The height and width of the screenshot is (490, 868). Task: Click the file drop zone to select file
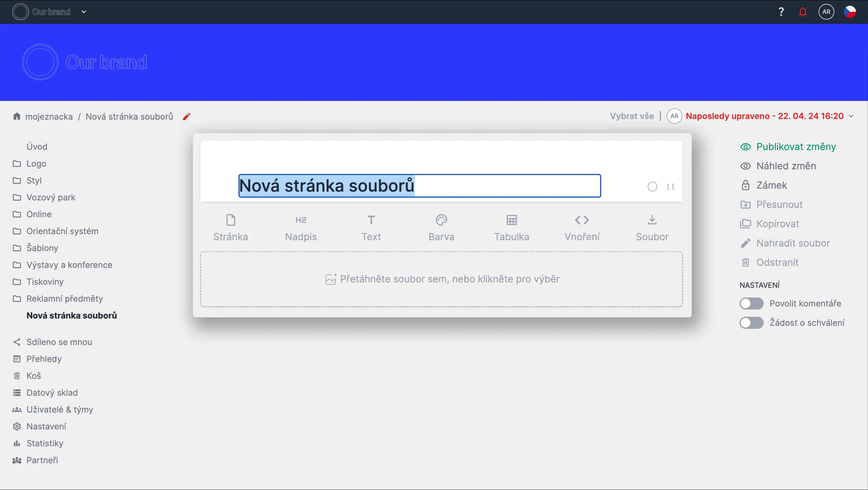click(441, 279)
